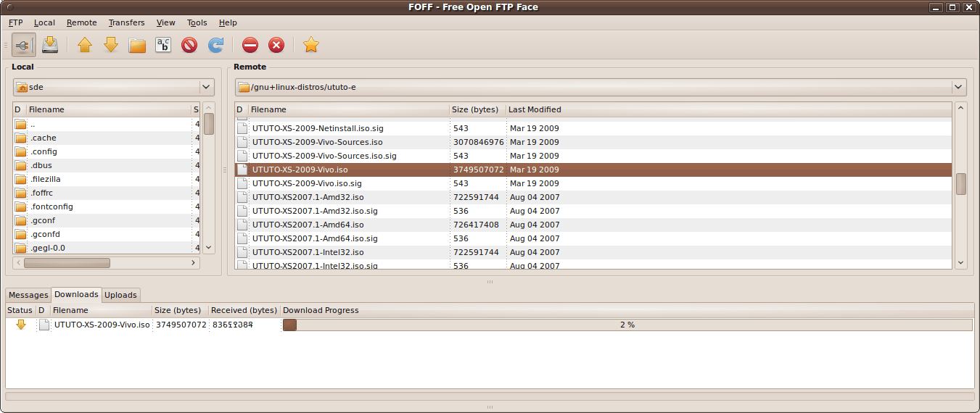Image resolution: width=980 pixels, height=413 pixels.
Task: Open the Remote path dropdown arrow
Action: click(958, 87)
